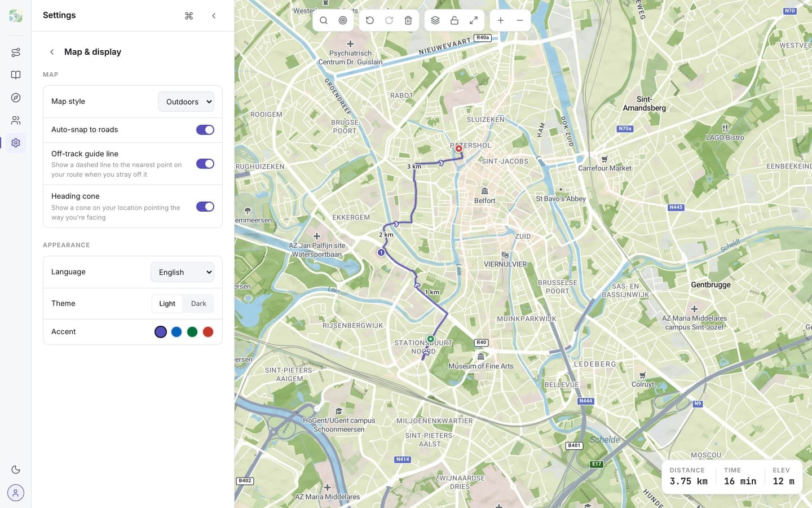
Task: Undo the last route edit
Action: pos(370,20)
